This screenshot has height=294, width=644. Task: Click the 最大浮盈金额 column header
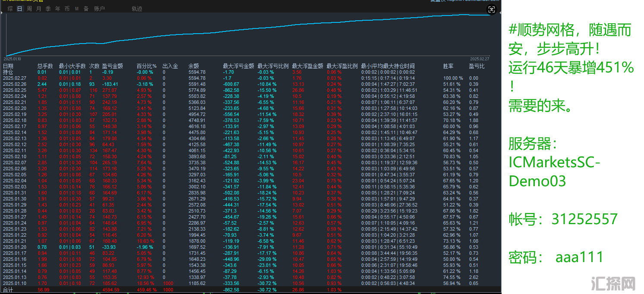[307, 66]
